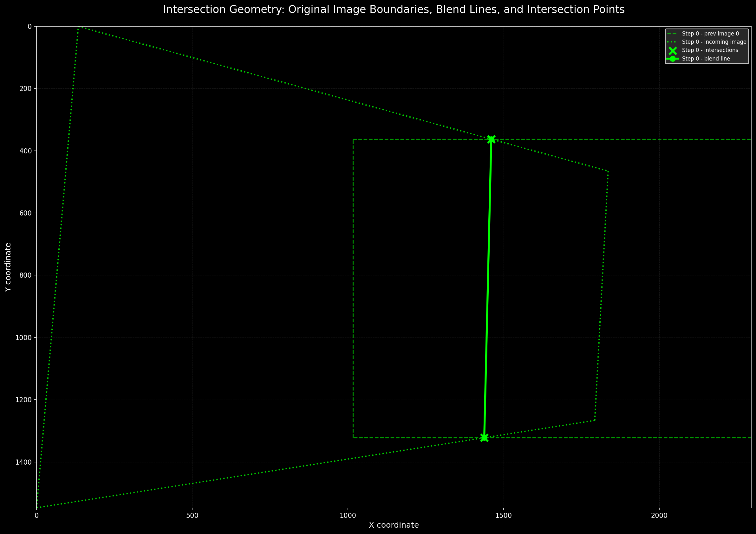Click the X marker icon in the legend

[673, 50]
